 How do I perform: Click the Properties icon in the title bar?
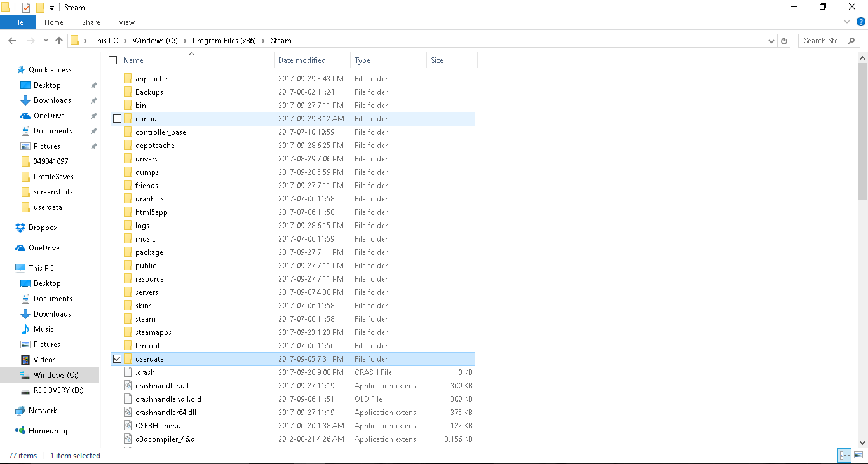click(26, 7)
